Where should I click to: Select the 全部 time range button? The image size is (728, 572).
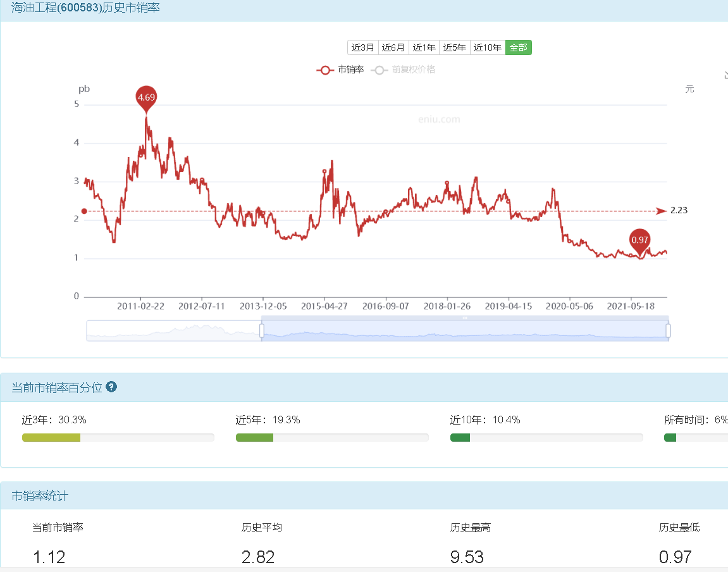click(x=519, y=47)
